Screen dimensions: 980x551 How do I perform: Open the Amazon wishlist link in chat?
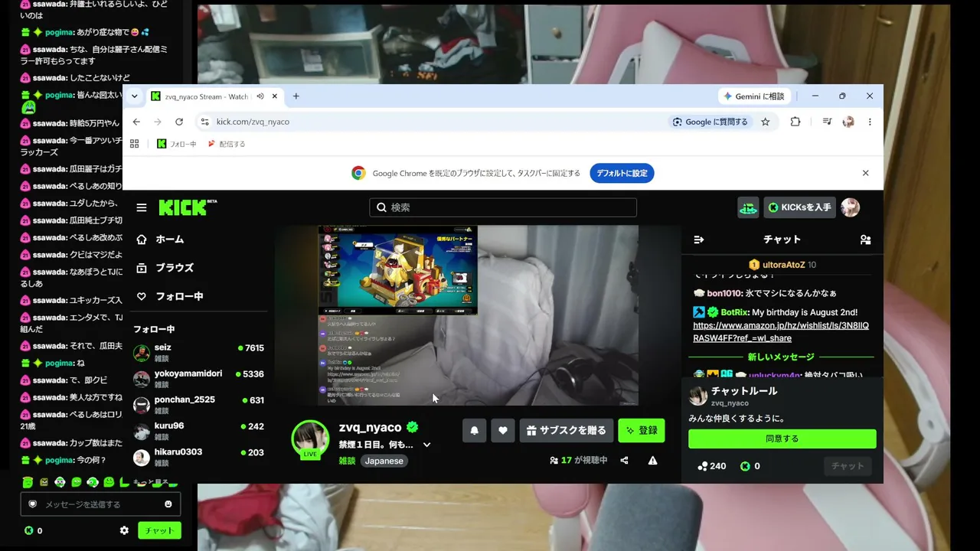[781, 331]
